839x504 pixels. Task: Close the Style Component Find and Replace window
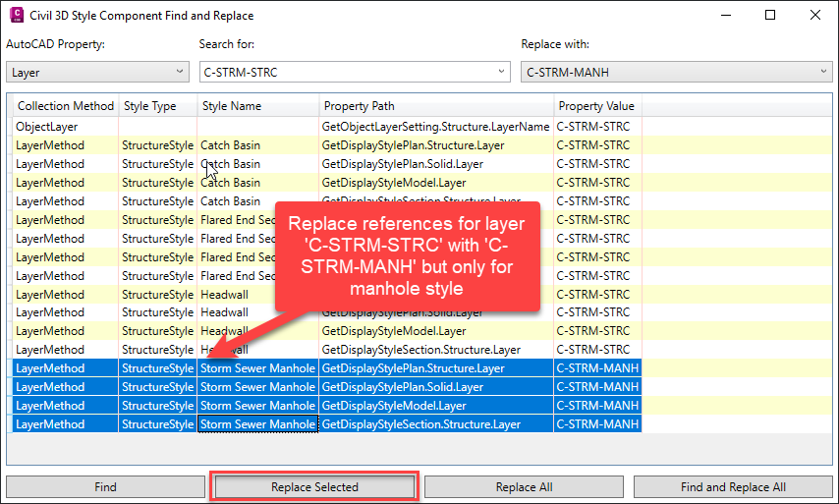tap(814, 15)
